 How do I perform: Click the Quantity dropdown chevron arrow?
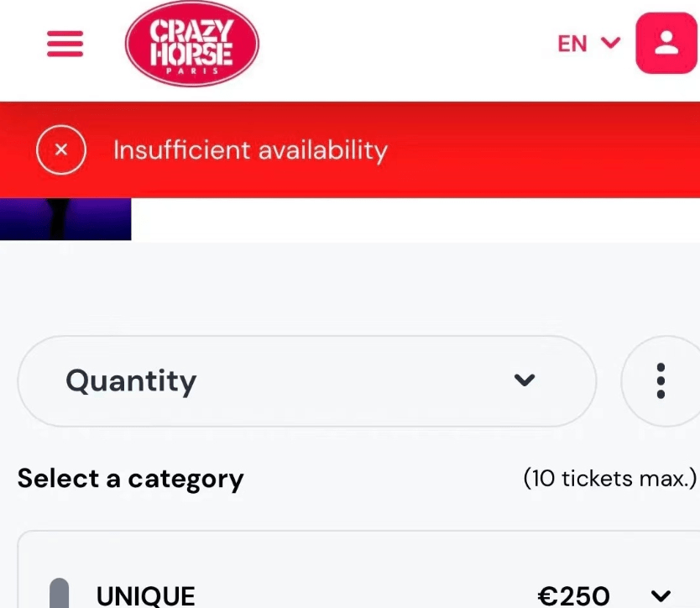point(525,380)
